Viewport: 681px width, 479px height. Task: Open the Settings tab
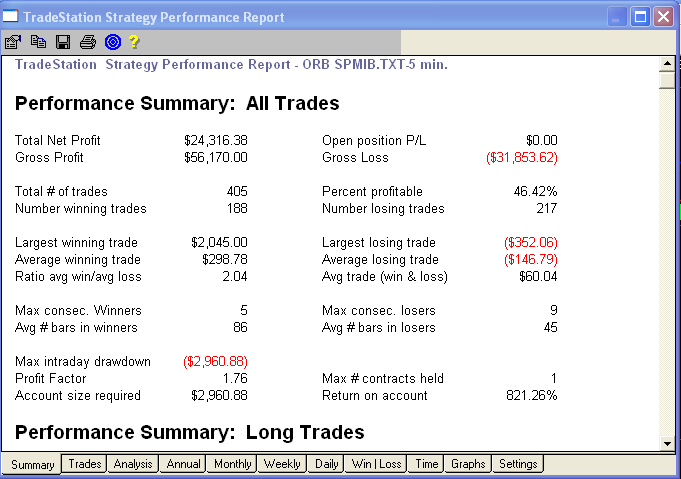click(x=518, y=464)
